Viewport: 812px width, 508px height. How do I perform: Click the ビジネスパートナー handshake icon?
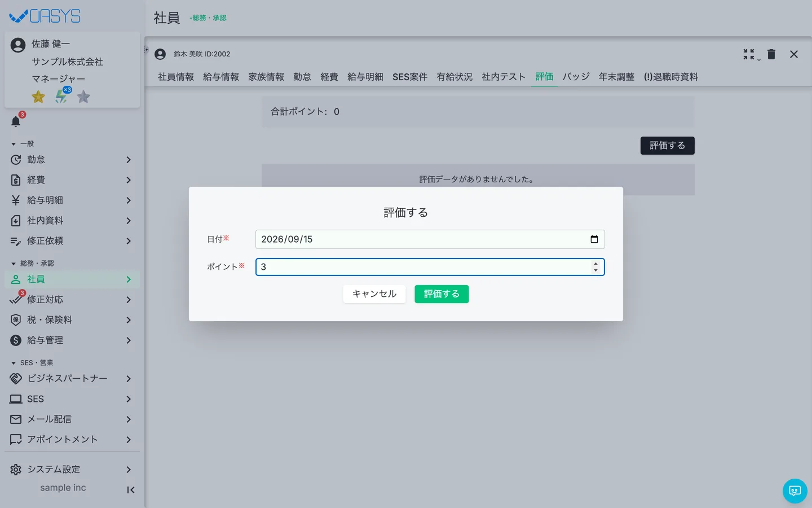(x=16, y=379)
